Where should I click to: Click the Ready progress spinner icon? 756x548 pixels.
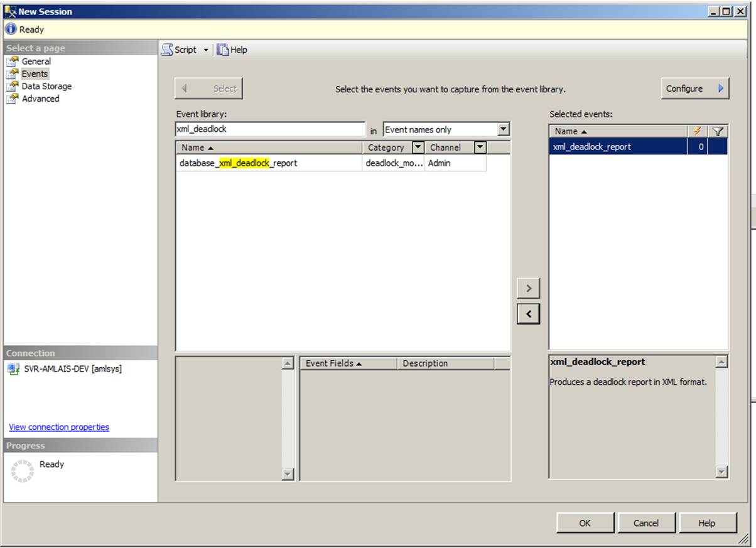[x=23, y=471]
